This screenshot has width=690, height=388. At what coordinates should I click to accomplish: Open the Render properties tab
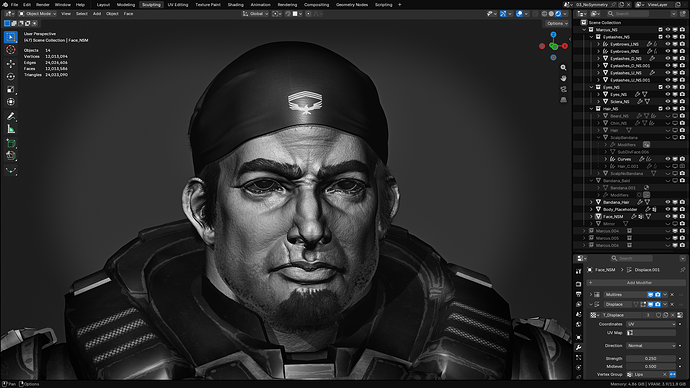579,284
